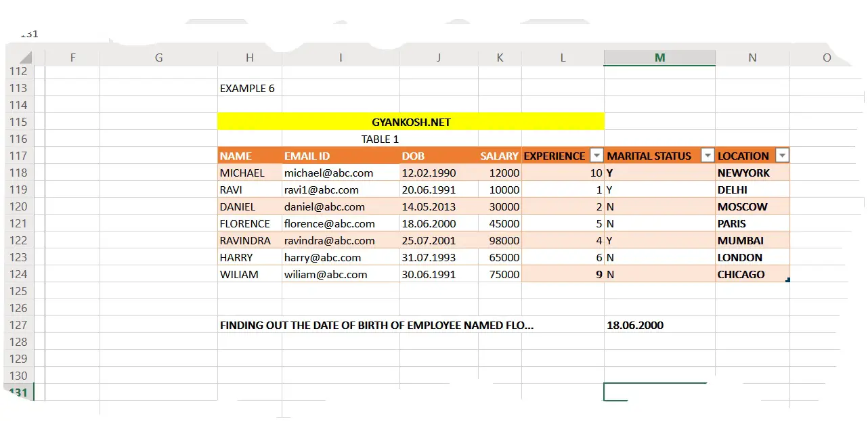Click the HARRY name cell
The image size is (868, 421).
tap(250, 257)
